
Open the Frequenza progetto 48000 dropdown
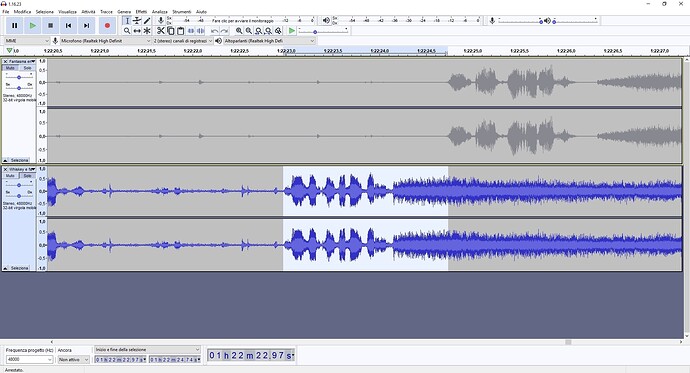coord(29,359)
